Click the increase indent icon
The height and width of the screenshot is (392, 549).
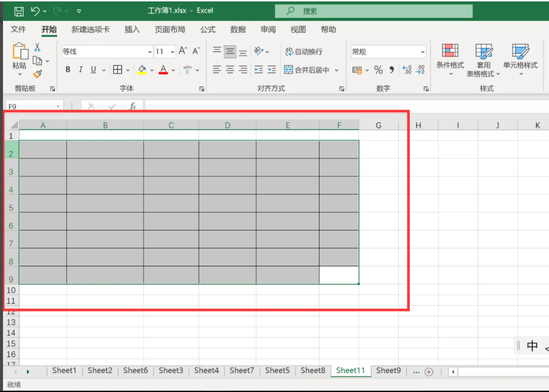coord(271,70)
